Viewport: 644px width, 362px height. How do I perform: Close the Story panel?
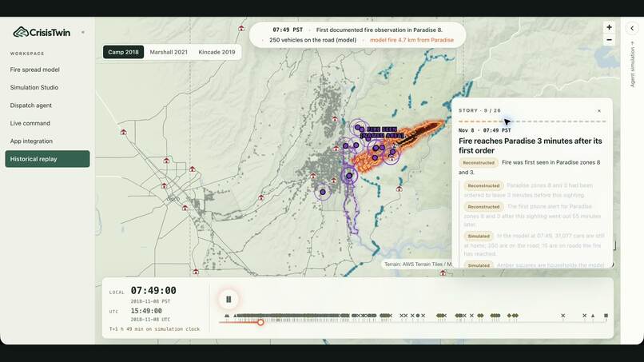[x=599, y=110]
